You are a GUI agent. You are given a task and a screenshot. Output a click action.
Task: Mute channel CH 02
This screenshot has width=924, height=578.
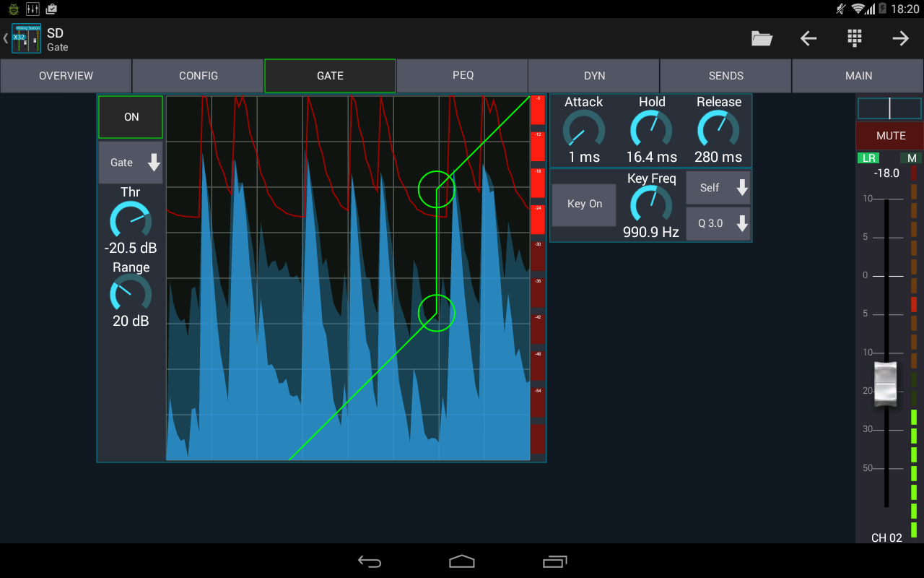point(889,135)
